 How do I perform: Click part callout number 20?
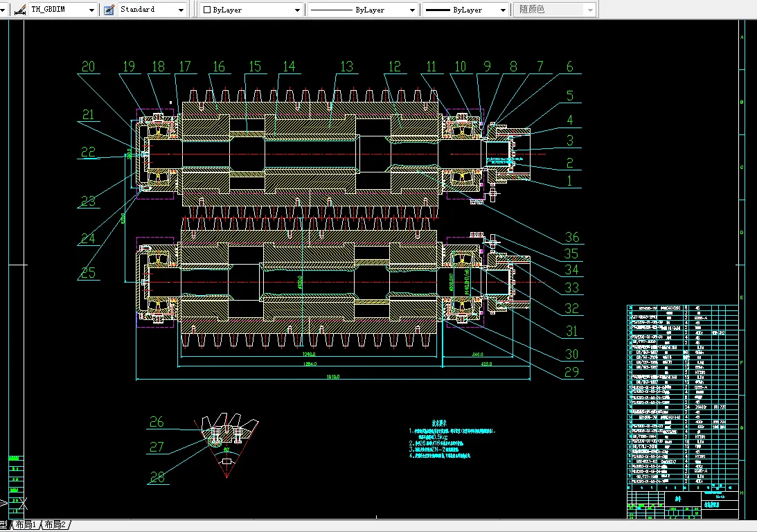88,66
